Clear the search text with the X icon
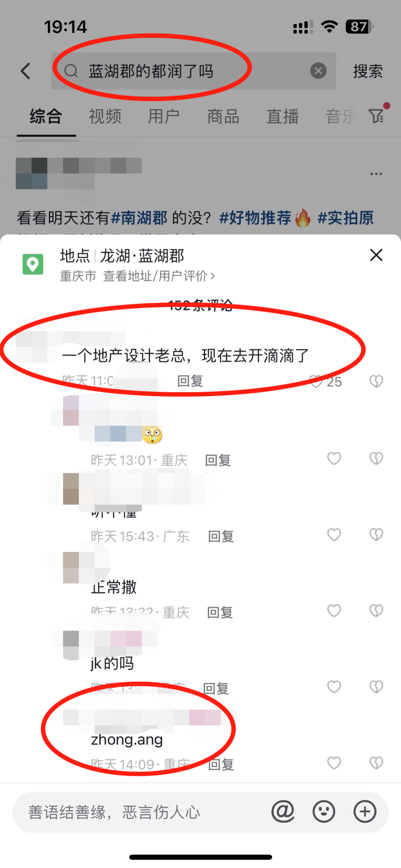 point(318,71)
